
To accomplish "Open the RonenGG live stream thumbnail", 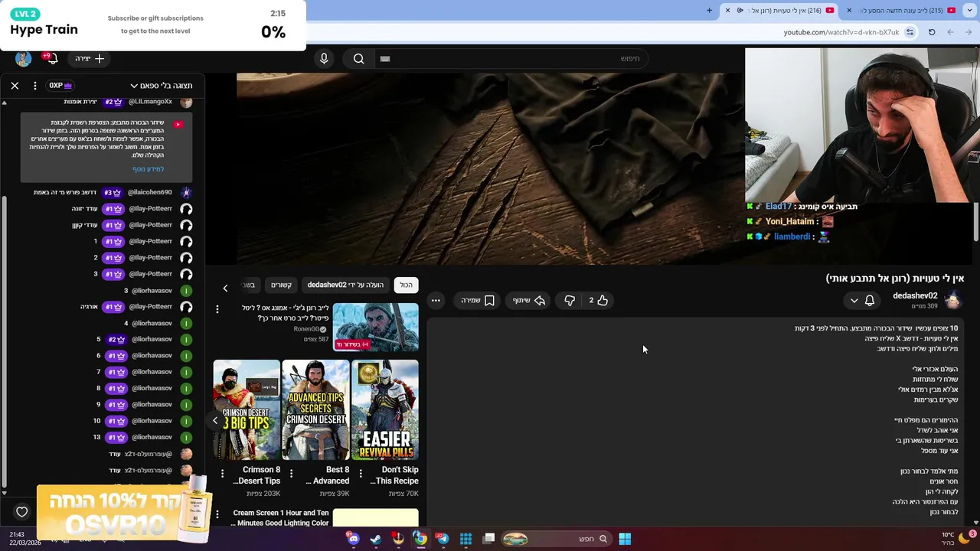I will pyautogui.click(x=376, y=327).
